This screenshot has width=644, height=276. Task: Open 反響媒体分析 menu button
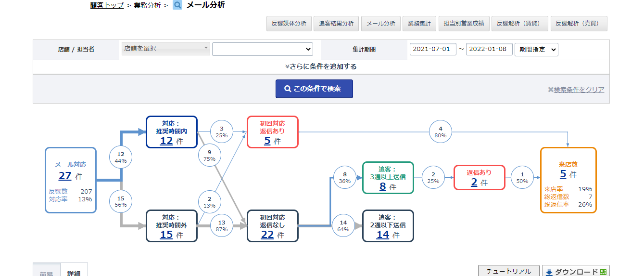(x=289, y=24)
